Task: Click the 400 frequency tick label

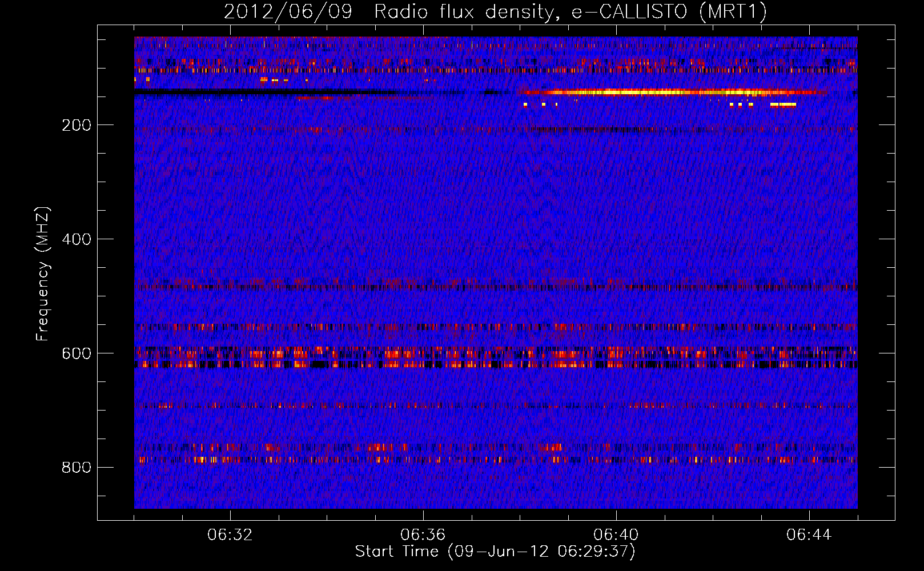Action: coord(77,239)
